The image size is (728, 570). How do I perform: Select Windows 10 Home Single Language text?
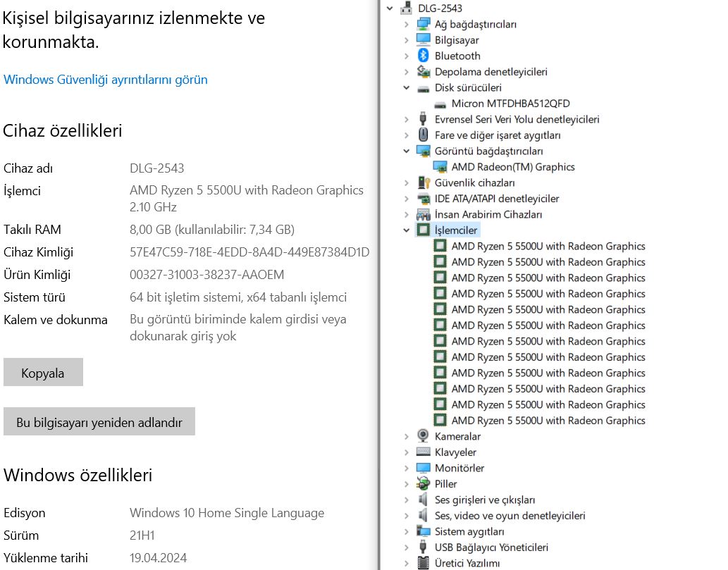226,513
